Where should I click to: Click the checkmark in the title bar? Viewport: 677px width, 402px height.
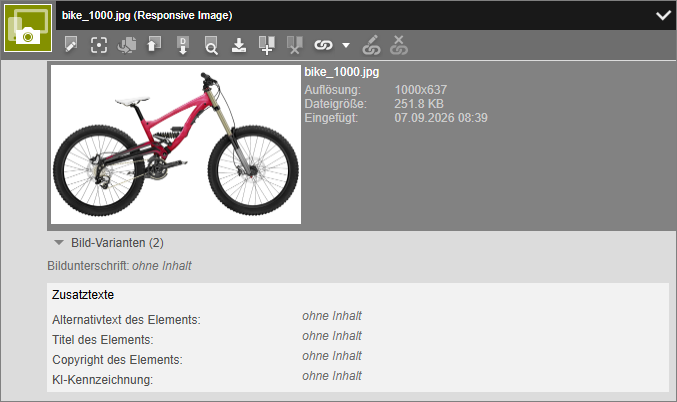tap(663, 16)
